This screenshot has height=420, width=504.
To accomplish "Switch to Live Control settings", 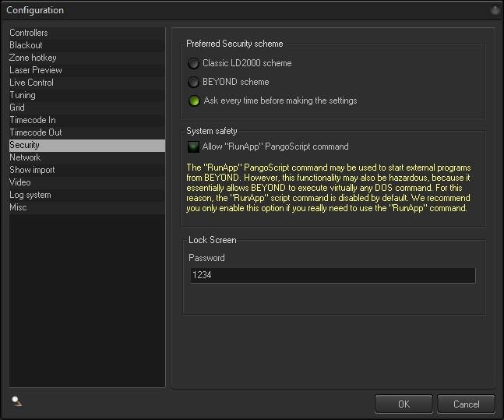I will (31, 83).
